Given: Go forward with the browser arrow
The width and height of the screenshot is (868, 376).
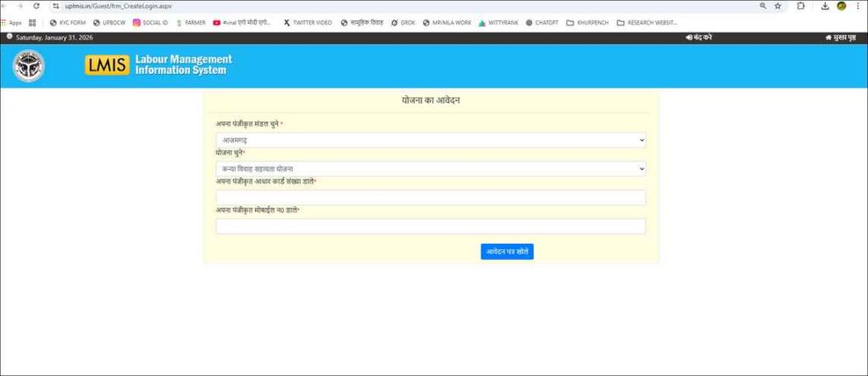Looking at the screenshot, I should [x=20, y=6].
